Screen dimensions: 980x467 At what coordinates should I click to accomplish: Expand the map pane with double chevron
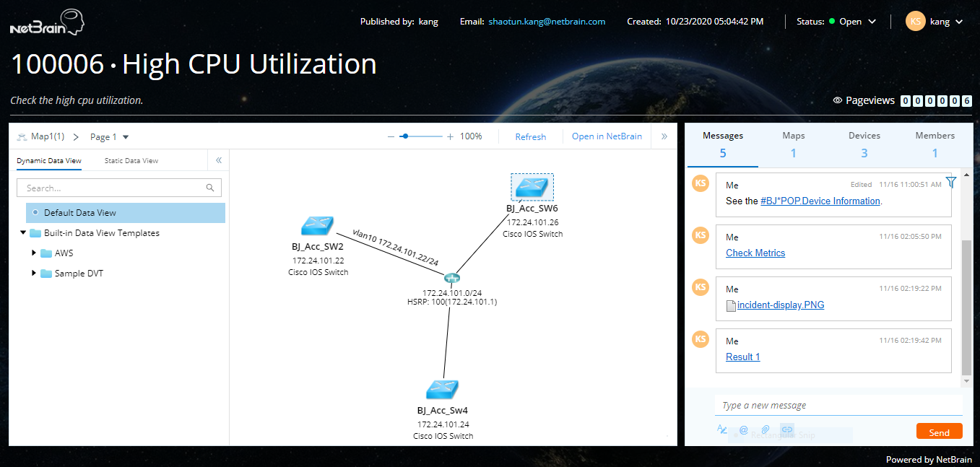pos(664,136)
